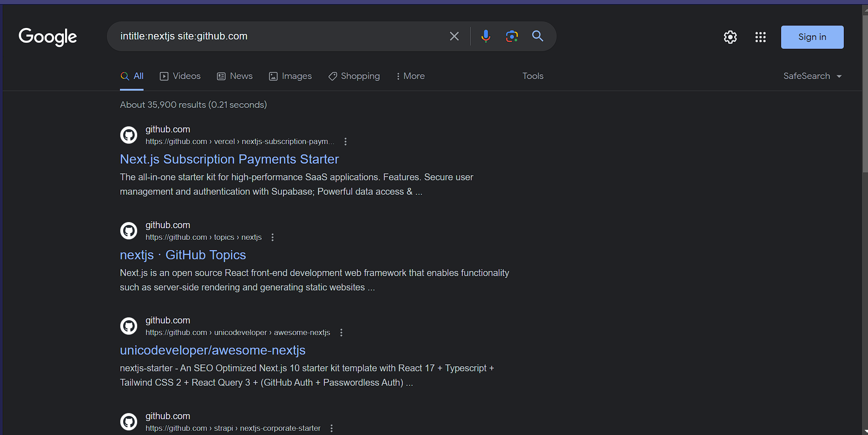Open the Tools filter options

(533, 76)
